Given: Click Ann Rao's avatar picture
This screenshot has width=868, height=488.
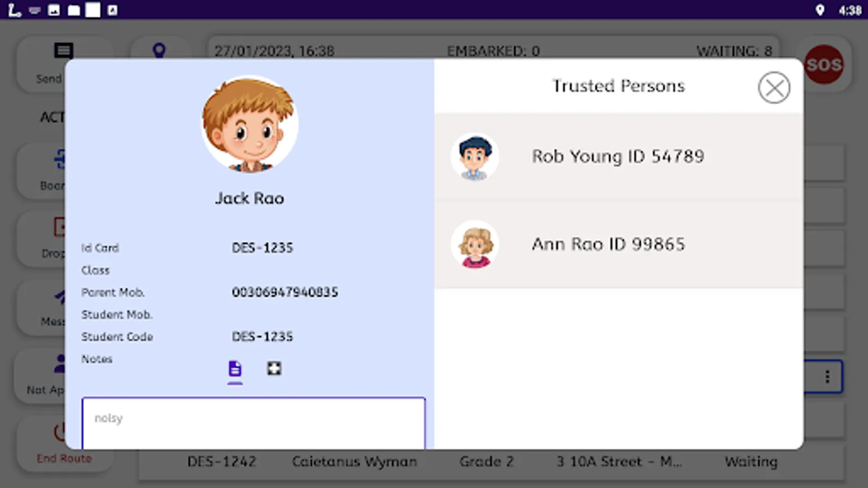Looking at the screenshot, I should click(475, 245).
